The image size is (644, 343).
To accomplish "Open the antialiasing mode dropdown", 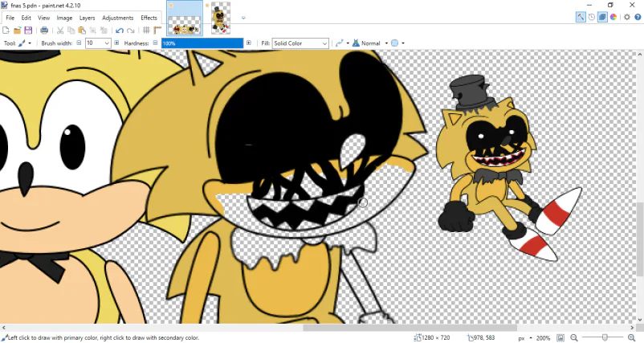I will [342, 43].
